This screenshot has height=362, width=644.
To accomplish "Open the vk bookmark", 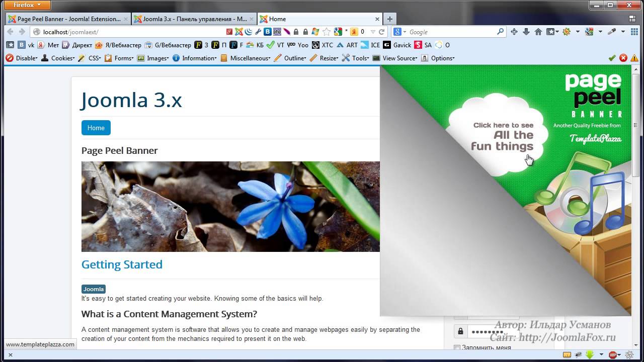I will point(26,45).
